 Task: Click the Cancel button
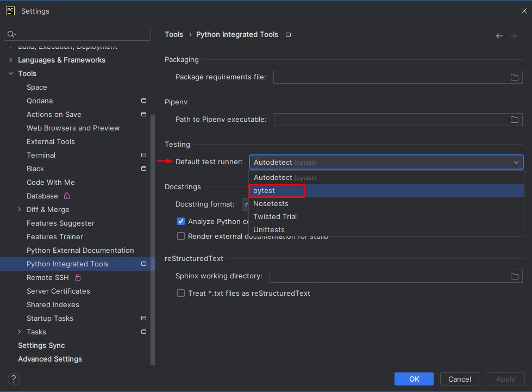459,379
